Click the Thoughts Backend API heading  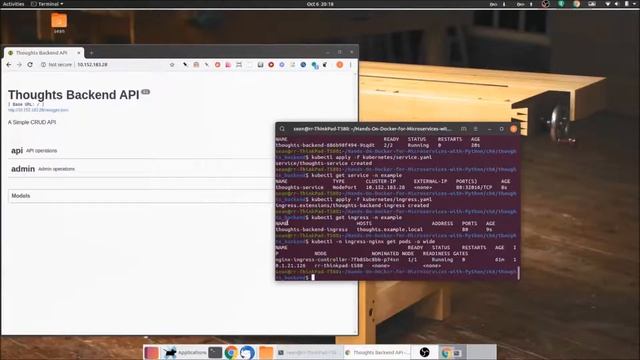pos(73,95)
